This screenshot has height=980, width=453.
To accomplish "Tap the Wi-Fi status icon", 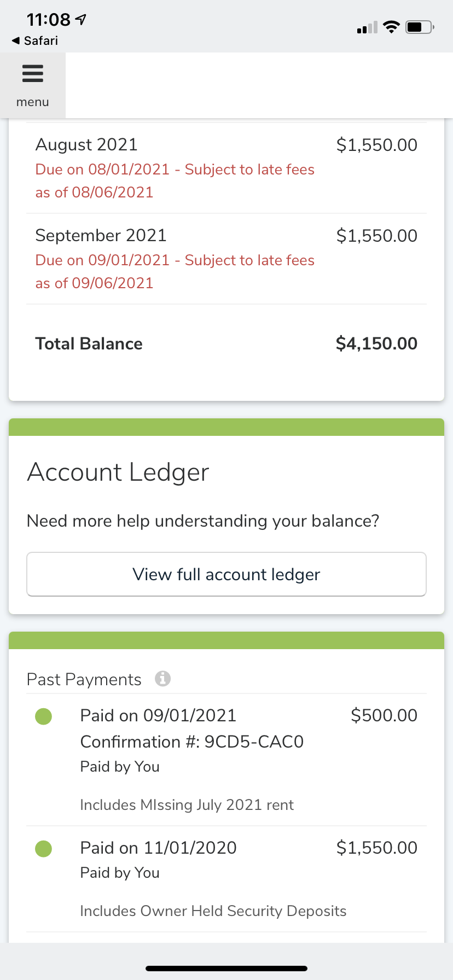I will (391, 27).
